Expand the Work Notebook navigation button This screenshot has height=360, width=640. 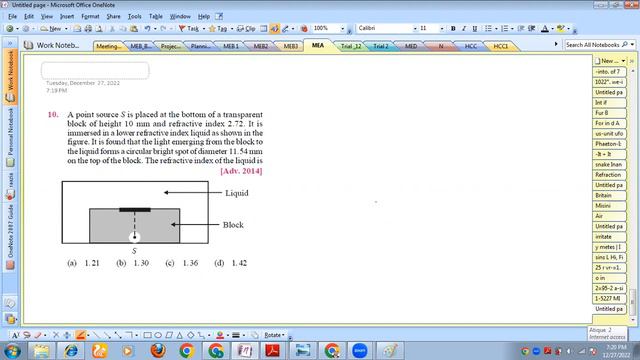[x=10, y=76]
